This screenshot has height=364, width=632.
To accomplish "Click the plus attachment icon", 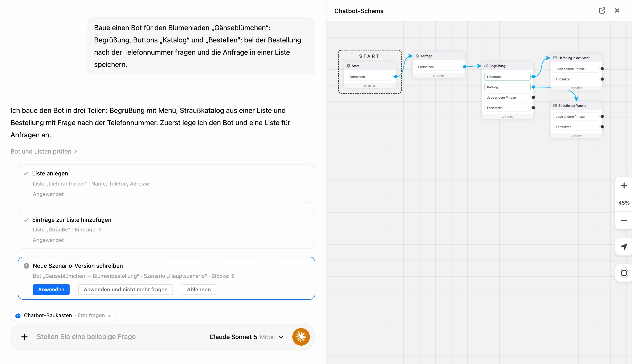I will (x=24, y=337).
